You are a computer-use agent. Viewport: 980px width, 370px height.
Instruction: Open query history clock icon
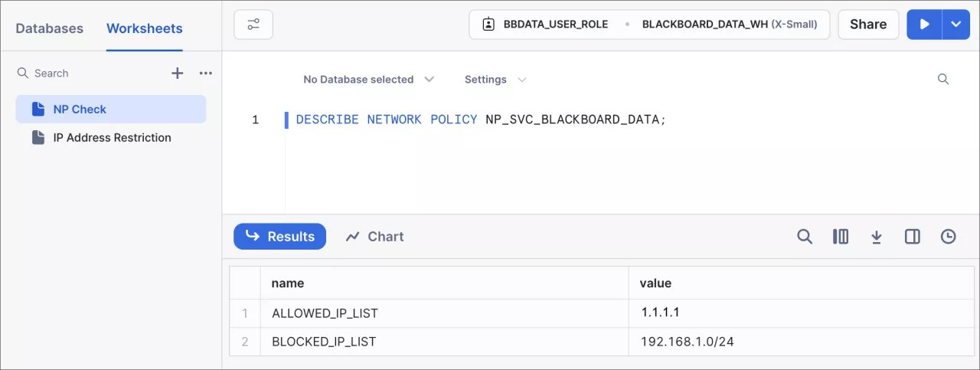tap(948, 237)
